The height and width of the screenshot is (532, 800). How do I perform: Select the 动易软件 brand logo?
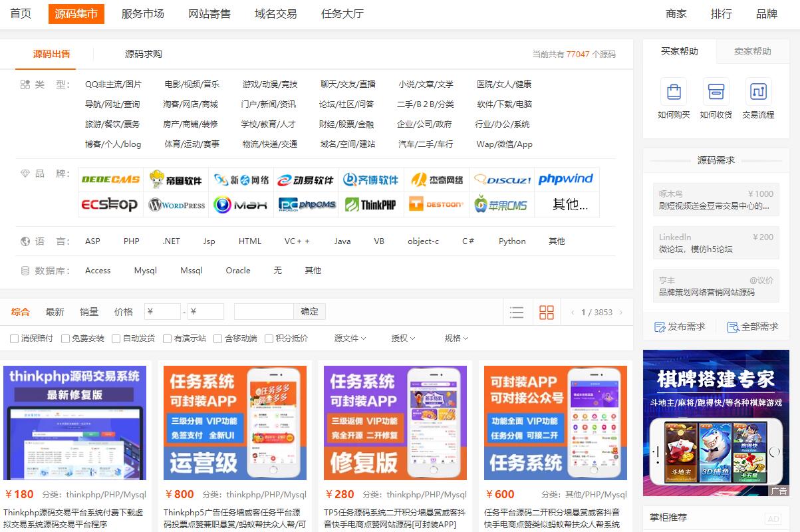click(306, 180)
